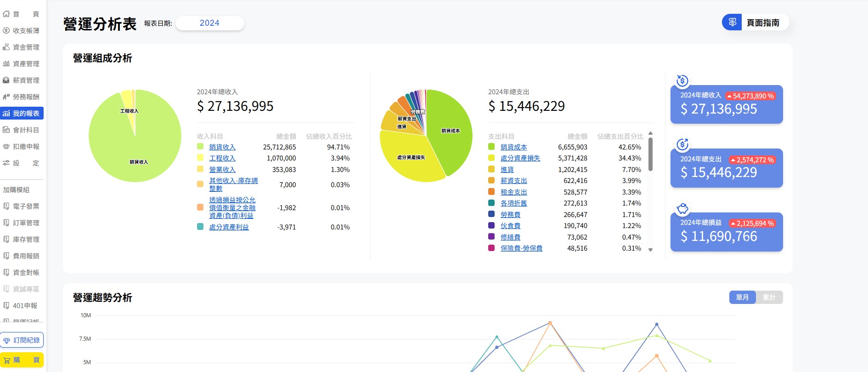Click the 我的報表 chart icon
Viewport: 868px width, 372px height.
point(6,114)
